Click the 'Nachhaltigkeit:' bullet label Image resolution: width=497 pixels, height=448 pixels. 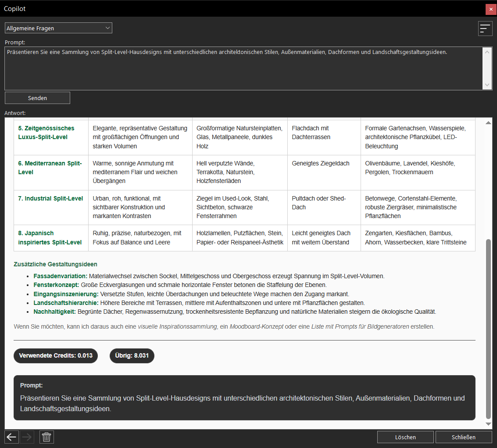coord(54,312)
